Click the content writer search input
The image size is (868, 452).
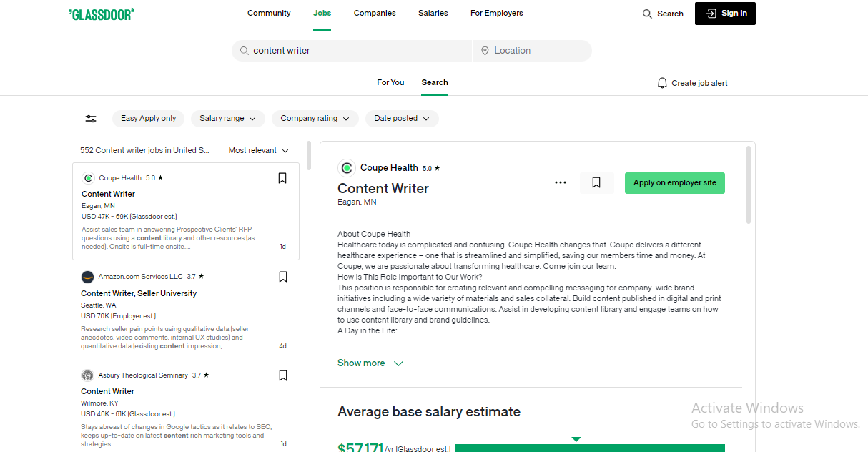point(352,51)
